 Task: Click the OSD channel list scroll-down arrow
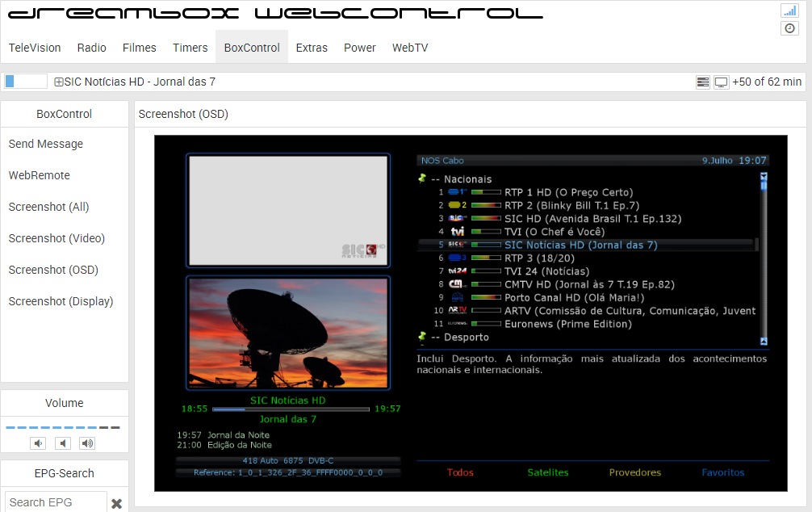click(764, 341)
